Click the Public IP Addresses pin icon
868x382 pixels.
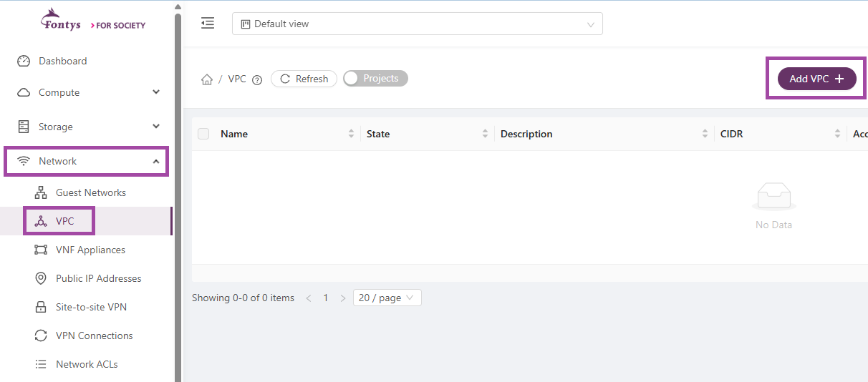[41, 278]
